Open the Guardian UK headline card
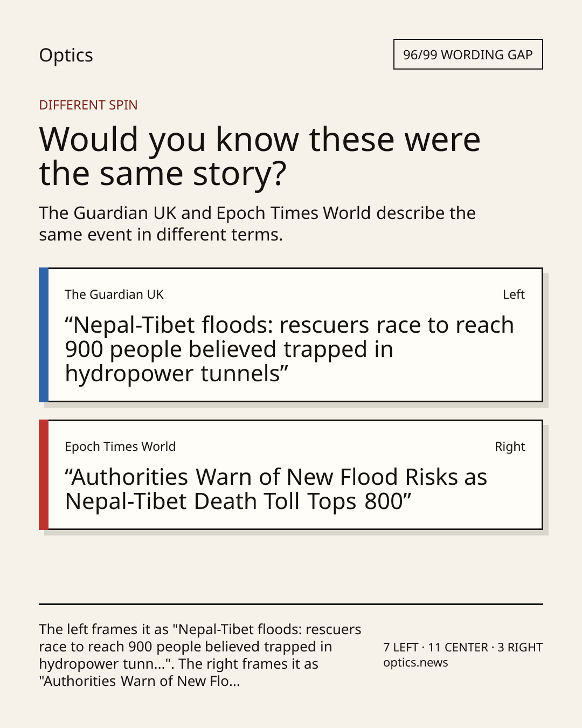 click(291, 335)
